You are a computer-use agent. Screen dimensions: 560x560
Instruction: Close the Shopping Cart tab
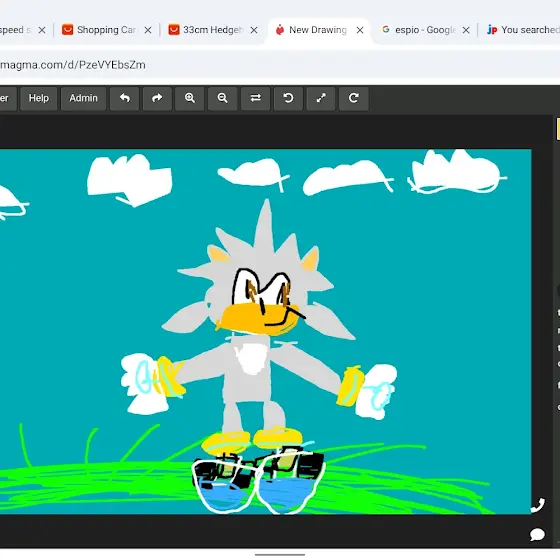point(148,30)
